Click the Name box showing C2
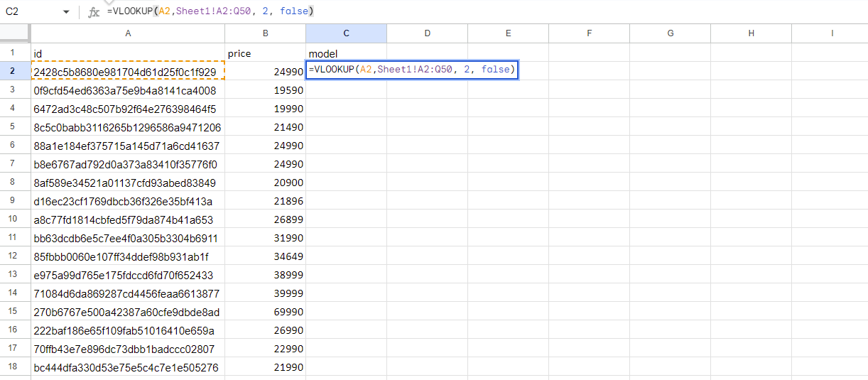Image resolution: width=868 pixels, height=380 pixels. click(28, 12)
